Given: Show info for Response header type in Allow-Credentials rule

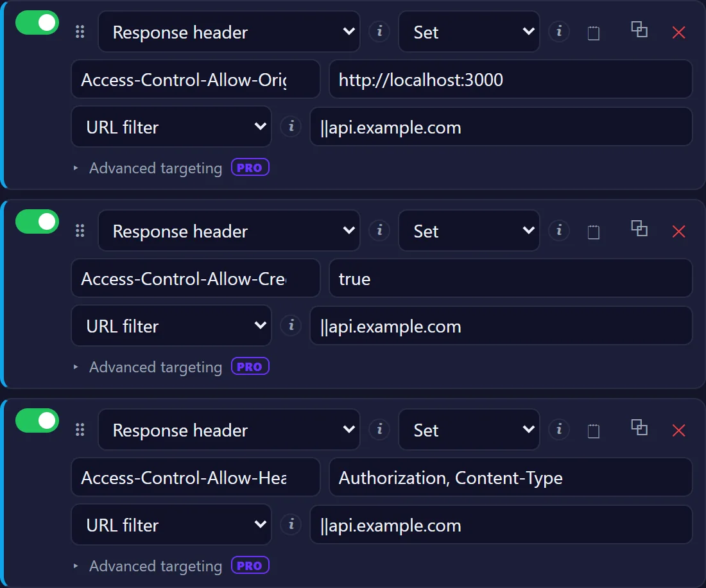Looking at the screenshot, I should 379,230.
